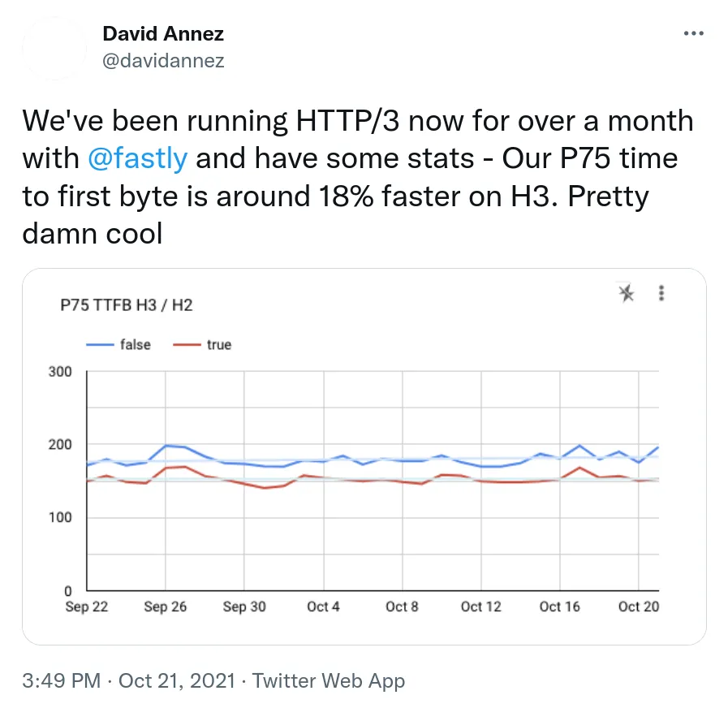Click David Annez's profile avatar
This screenshot has height=708, width=728.
pos(54,49)
